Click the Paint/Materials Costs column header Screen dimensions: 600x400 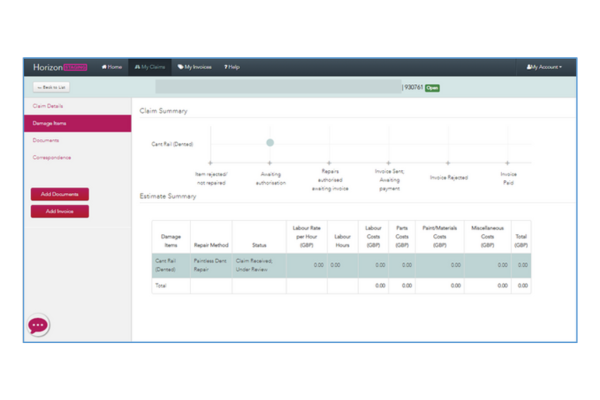[440, 237]
